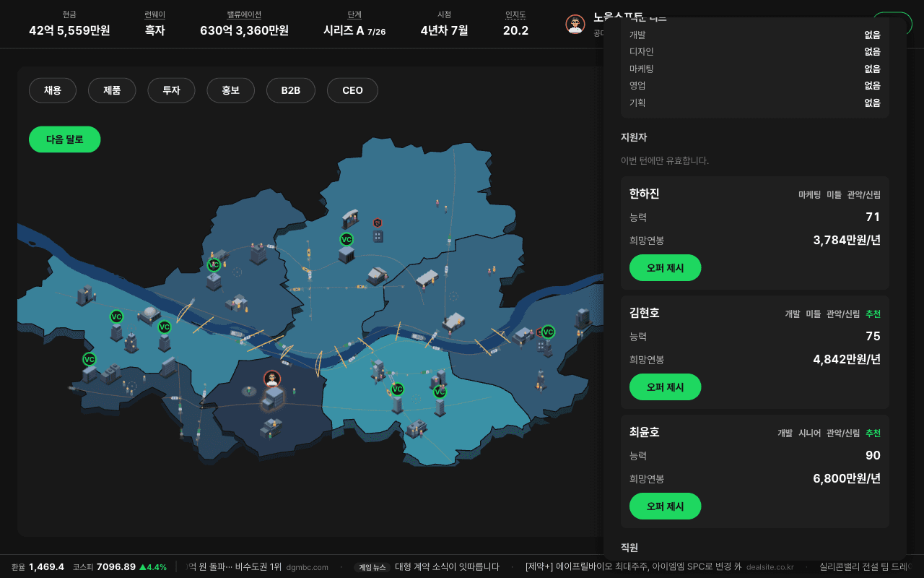Click the dome-shaped building on the map
924x578 pixels.
point(149,313)
